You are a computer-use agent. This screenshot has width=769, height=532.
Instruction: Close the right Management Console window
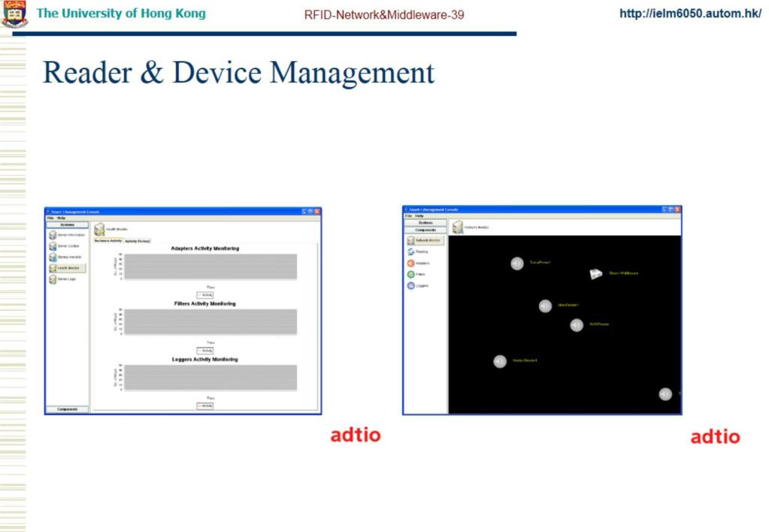[677, 210]
